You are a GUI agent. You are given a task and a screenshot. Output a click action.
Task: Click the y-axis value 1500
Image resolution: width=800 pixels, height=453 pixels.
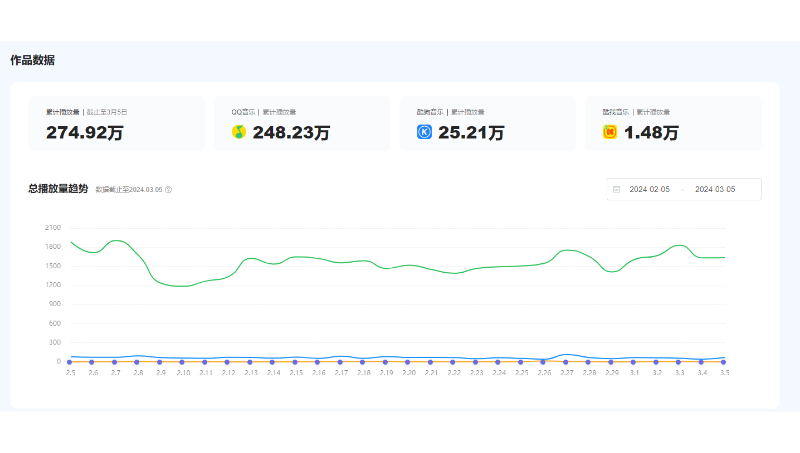pyautogui.click(x=53, y=266)
